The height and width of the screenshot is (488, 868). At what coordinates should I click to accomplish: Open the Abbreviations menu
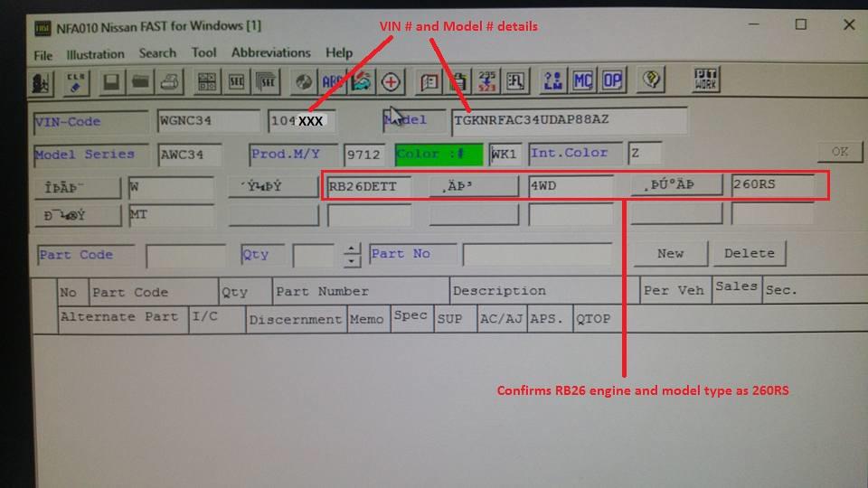click(x=270, y=52)
